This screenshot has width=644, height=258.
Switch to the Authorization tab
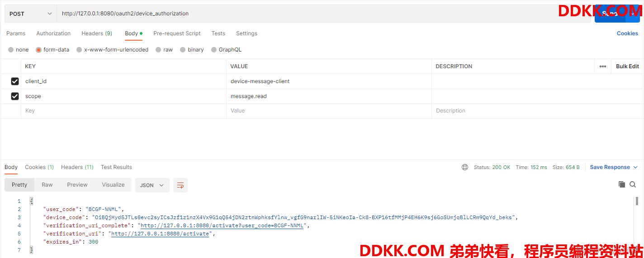53,33
